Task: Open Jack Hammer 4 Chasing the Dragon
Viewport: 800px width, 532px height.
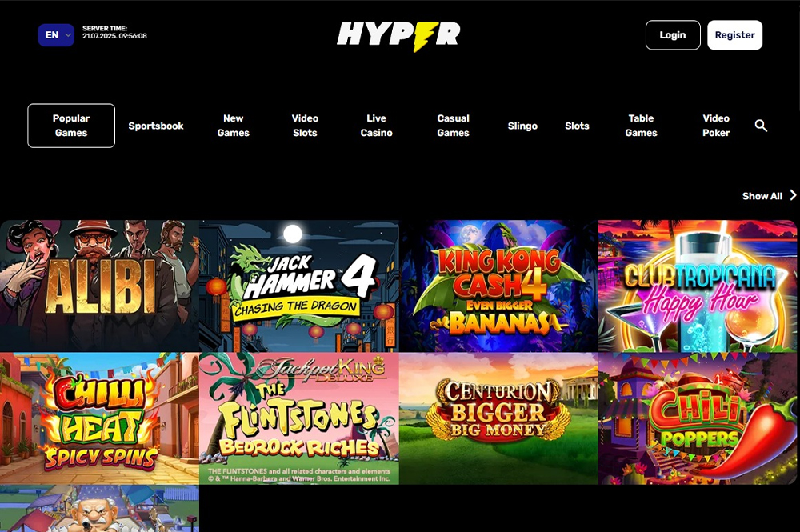Action: pyautogui.click(x=298, y=286)
